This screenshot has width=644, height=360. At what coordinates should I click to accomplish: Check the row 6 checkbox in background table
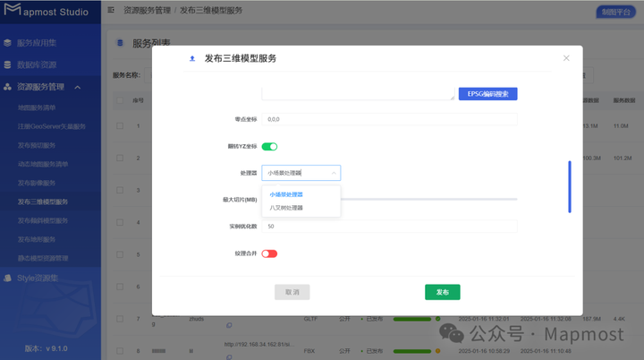(x=120, y=287)
